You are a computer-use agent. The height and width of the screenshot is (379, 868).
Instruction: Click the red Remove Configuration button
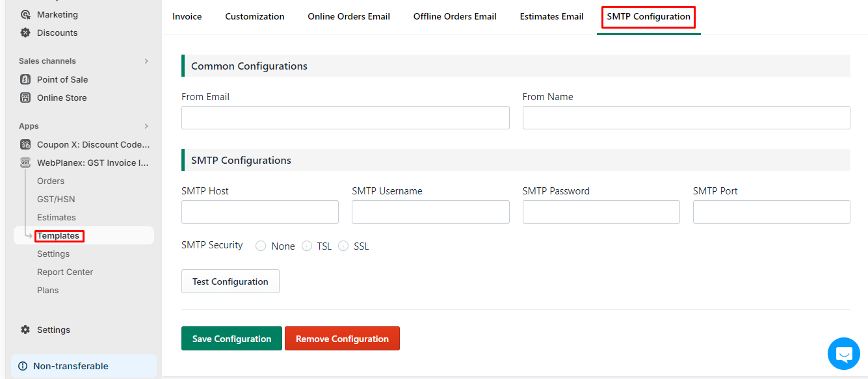tap(342, 339)
